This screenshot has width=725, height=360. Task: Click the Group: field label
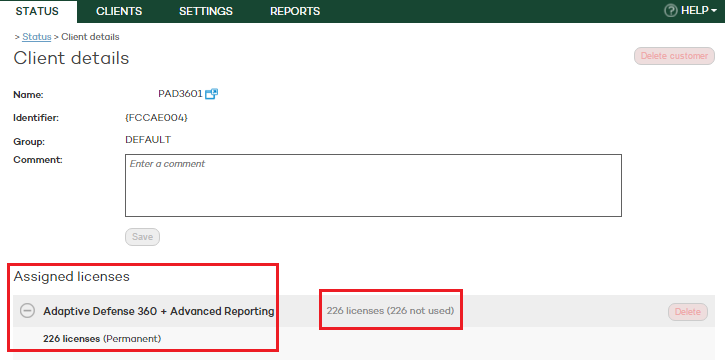[29, 142]
